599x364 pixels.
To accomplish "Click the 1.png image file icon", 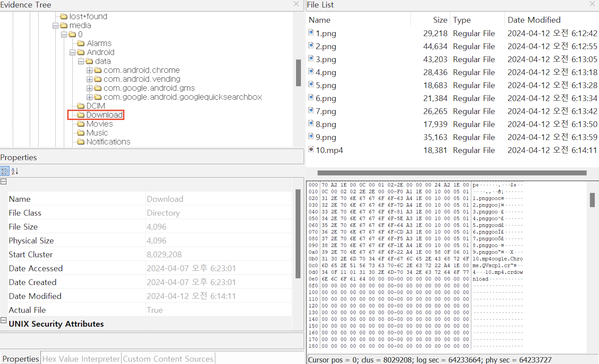I will point(311,33).
